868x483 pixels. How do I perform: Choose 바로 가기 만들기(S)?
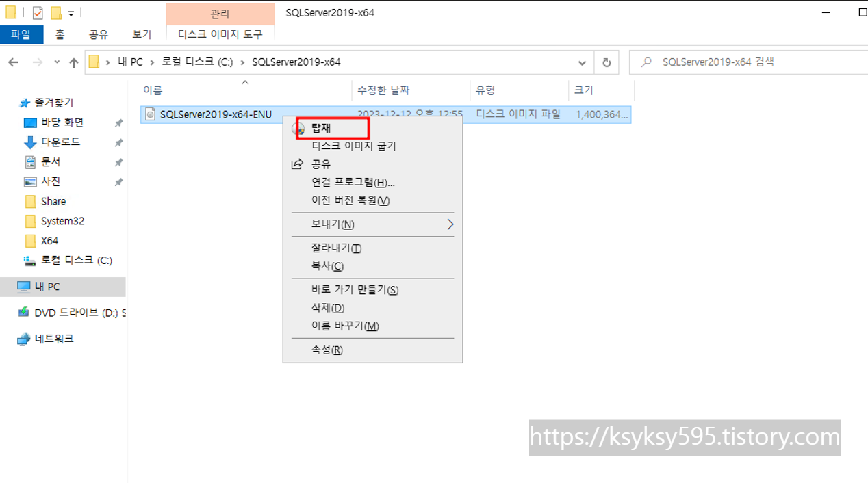coord(372,290)
